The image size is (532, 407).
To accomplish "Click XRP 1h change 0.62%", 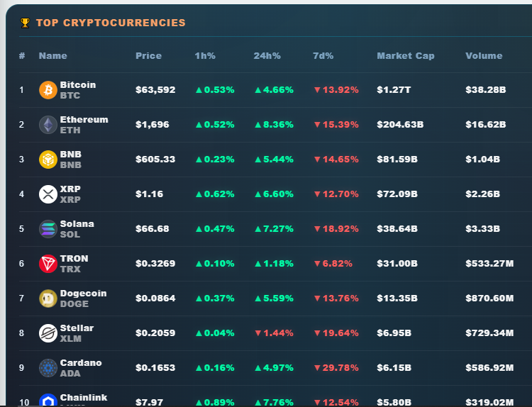I will click(215, 194).
